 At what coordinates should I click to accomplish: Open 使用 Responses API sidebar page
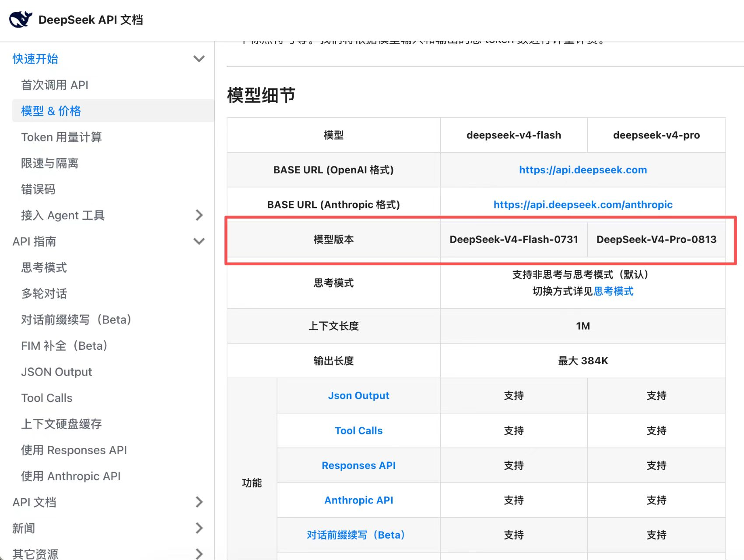[74, 450]
